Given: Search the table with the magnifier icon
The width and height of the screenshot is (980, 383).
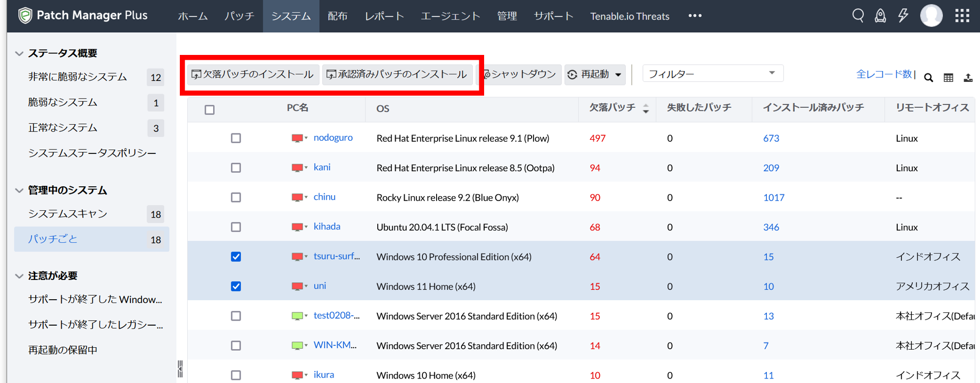Looking at the screenshot, I should point(929,77).
